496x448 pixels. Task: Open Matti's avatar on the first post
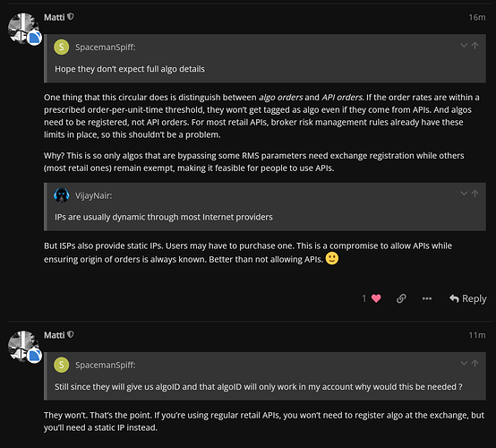click(x=23, y=29)
